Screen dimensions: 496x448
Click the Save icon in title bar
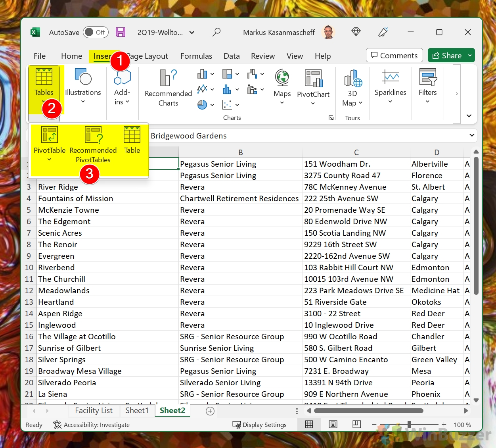coord(121,32)
